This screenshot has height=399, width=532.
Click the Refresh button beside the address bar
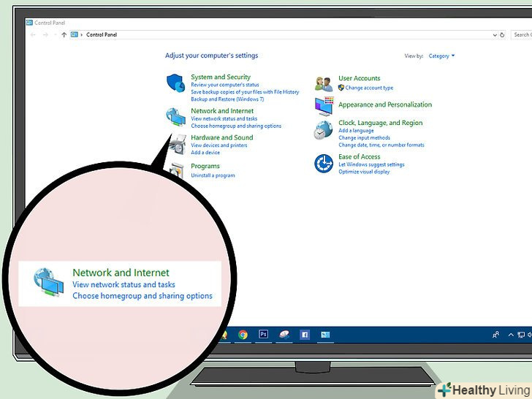502,35
